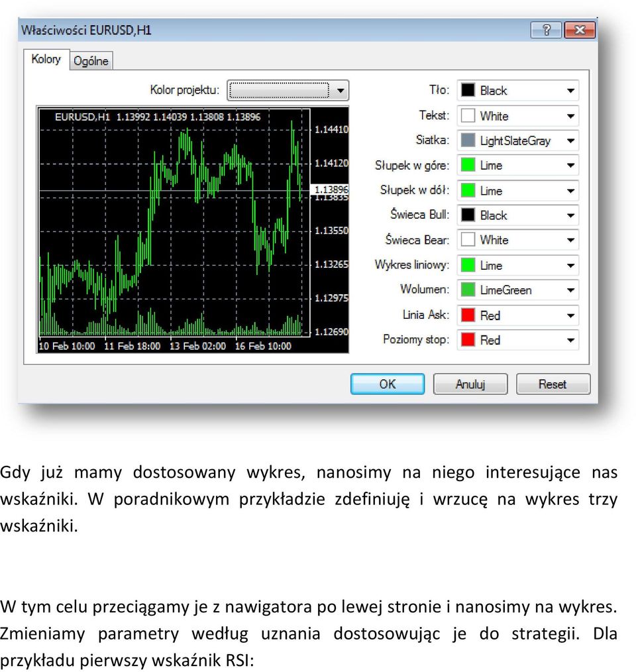The width and height of the screenshot is (636, 672).
Task: Expand the Tło color dropdown
Action: 517,90
